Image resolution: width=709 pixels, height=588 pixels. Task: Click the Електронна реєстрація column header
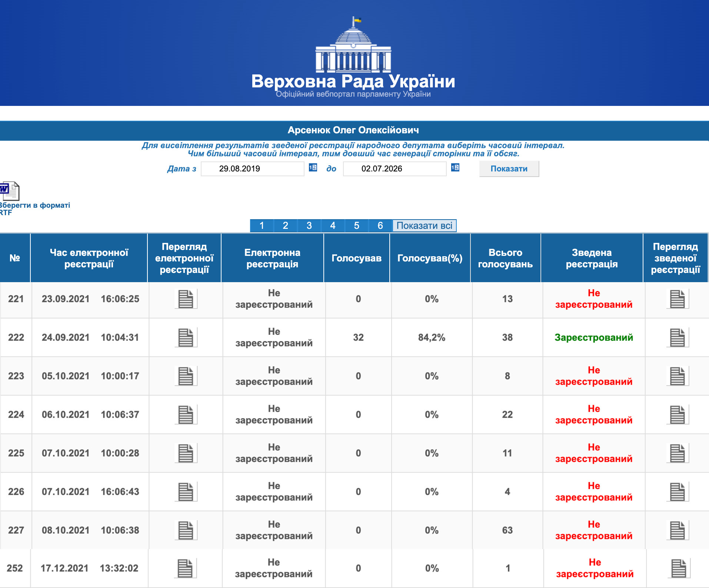point(273,258)
